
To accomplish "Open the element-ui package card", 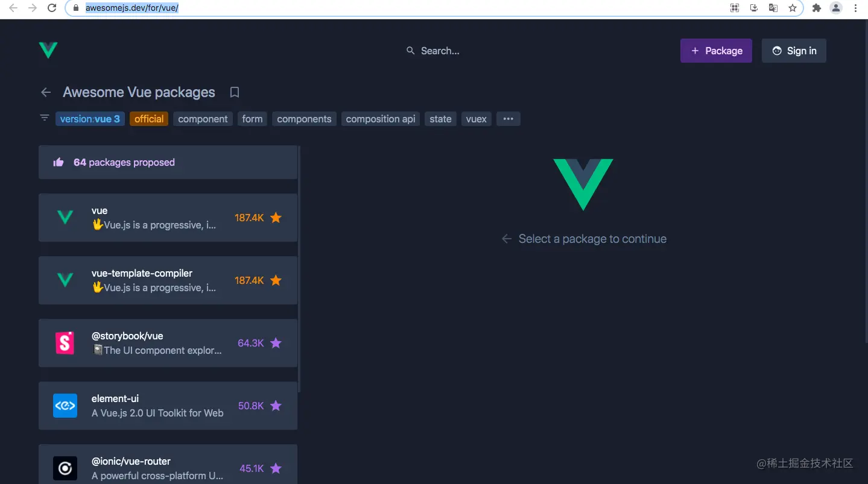I will (x=168, y=406).
